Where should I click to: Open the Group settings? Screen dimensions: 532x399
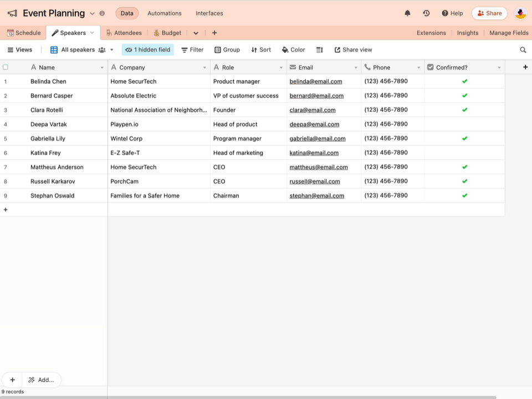[227, 49]
